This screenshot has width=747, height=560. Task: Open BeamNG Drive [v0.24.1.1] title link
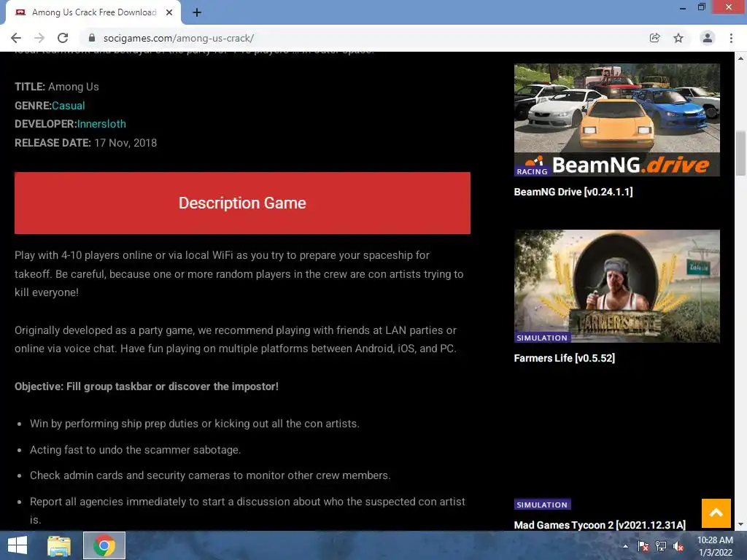[573, 192]
